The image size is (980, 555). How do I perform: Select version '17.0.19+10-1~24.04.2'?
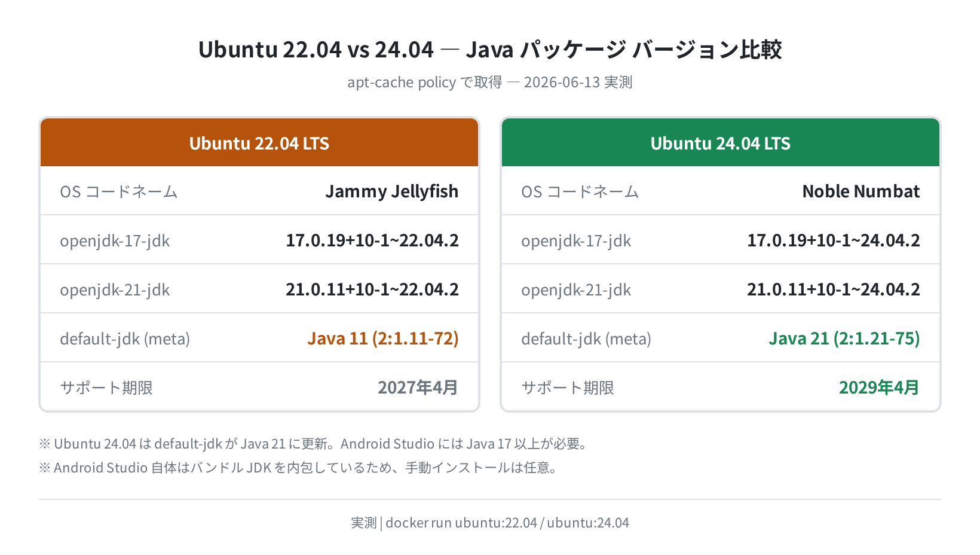click(834, 240)
